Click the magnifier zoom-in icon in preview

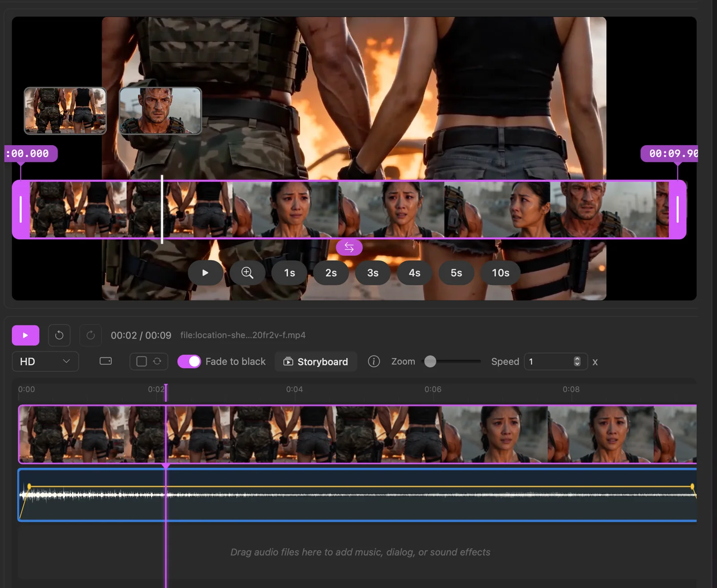point(247,273)
